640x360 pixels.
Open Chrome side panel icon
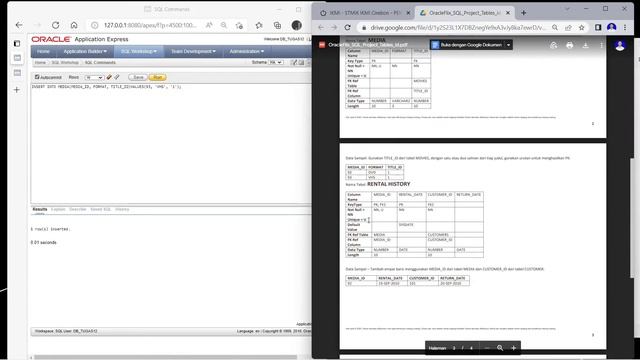tap(598, 27)
